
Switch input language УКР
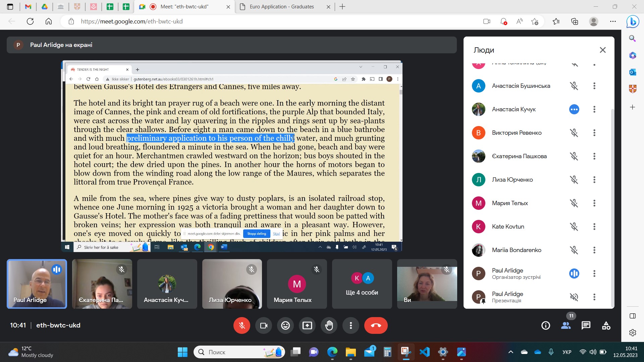click(567, 352)
